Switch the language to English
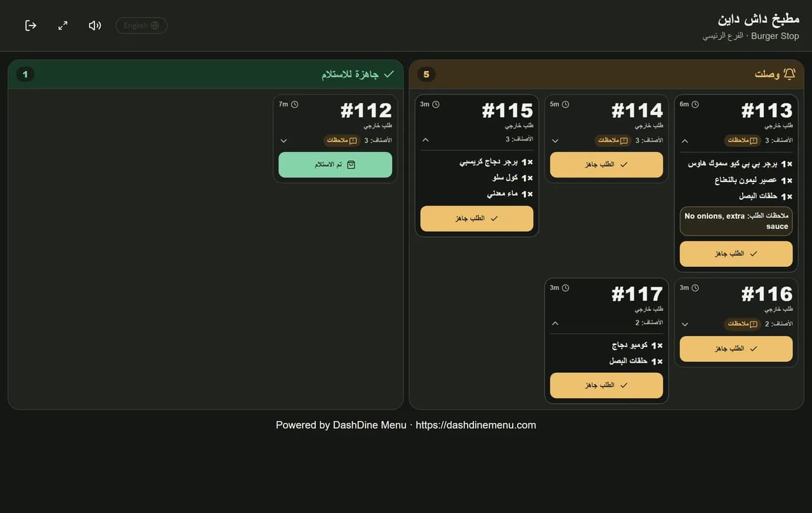This screenshot has height=513, width=812. click(141, 25)
